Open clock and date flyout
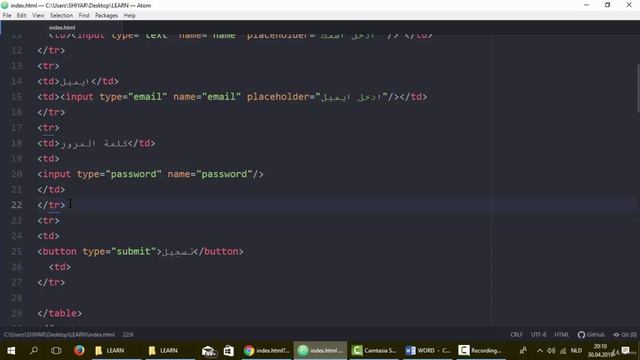This screenshot has width=640, height=360. pyautogui.click(x=600, y=351)
